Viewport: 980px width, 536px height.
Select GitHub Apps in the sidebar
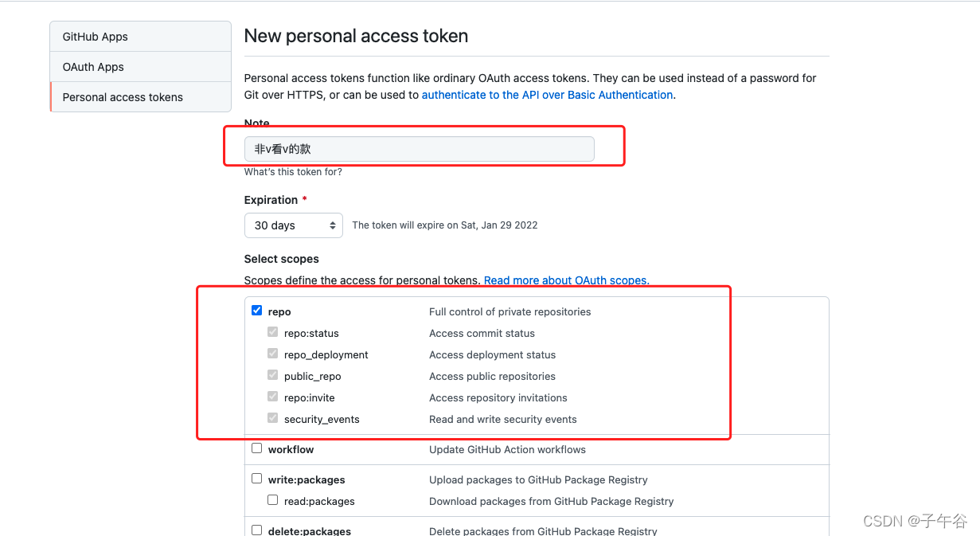95,37
